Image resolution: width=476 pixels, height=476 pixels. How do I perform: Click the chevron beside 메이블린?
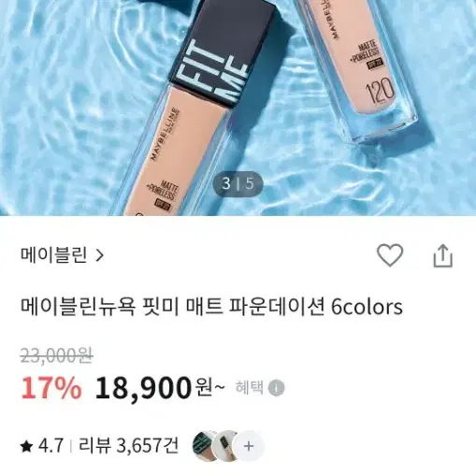click(99, 256)
